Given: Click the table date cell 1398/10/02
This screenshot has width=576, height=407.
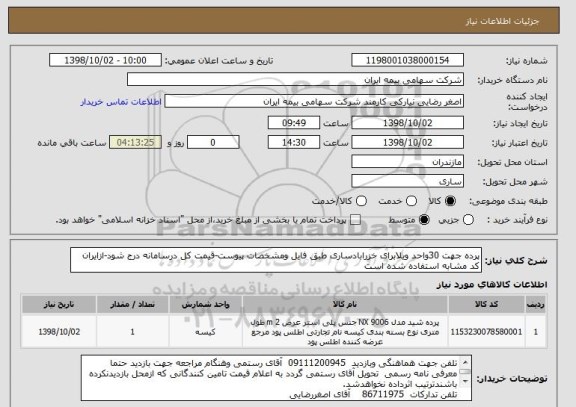Looking at the screenshot, I should pyautogui.click(x=59, y=332).
